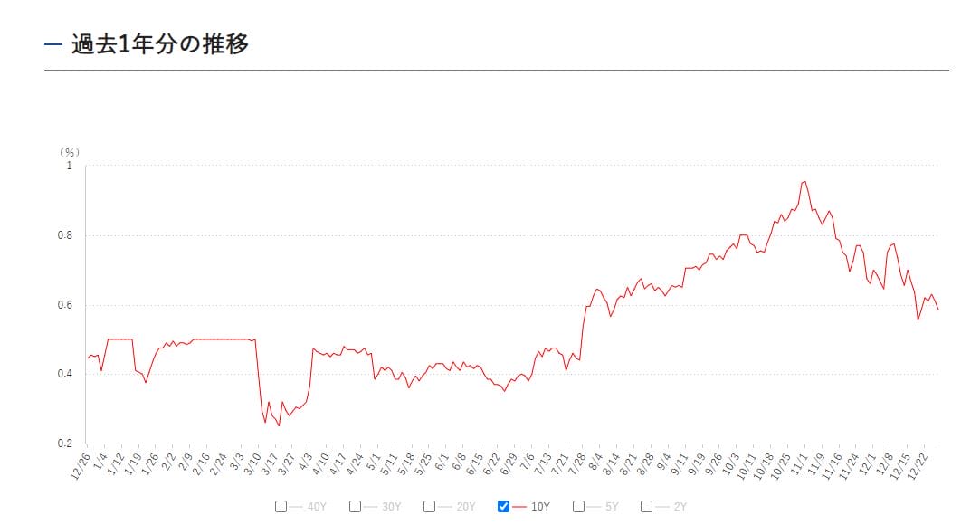
Task: Click the 過去1年分の推移 heading
Action: click(x=159, y=43)
